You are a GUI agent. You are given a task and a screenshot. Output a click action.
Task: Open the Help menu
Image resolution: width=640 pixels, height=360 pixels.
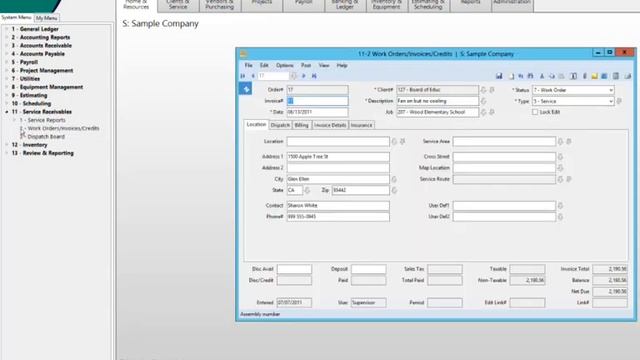tap(342, 65)
